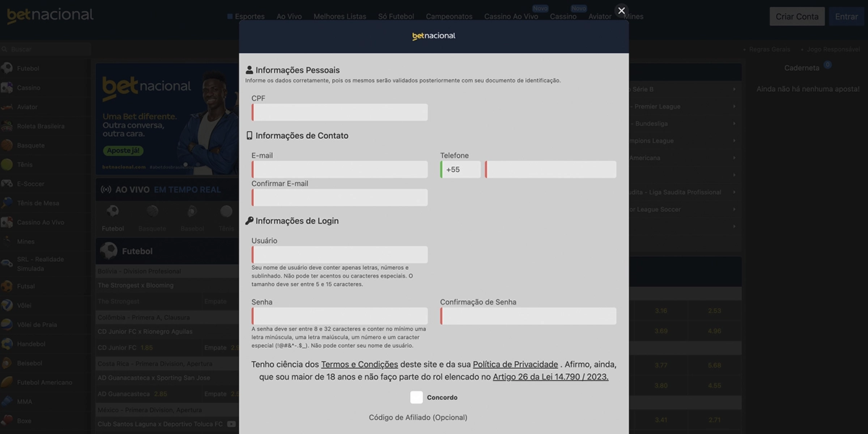Click the Aviator icon in left sidebar
This screenshot has height=434, width=868.
[7, 107]
